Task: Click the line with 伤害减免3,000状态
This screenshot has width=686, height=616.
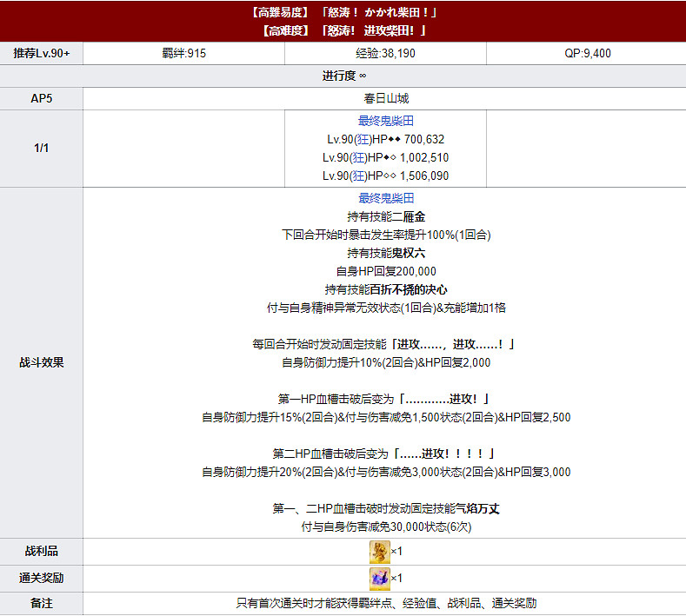Action: (x=386, y=472)
